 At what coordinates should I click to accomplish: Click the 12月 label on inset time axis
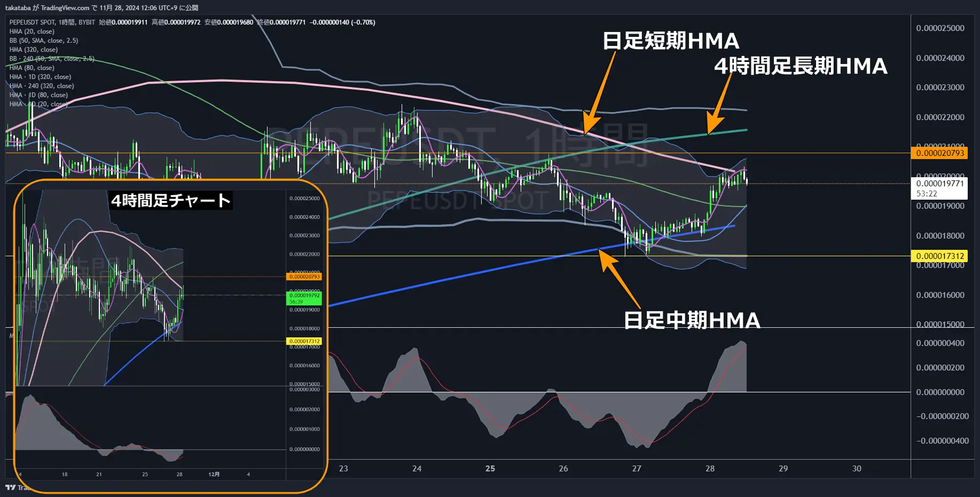click(214, 474)
